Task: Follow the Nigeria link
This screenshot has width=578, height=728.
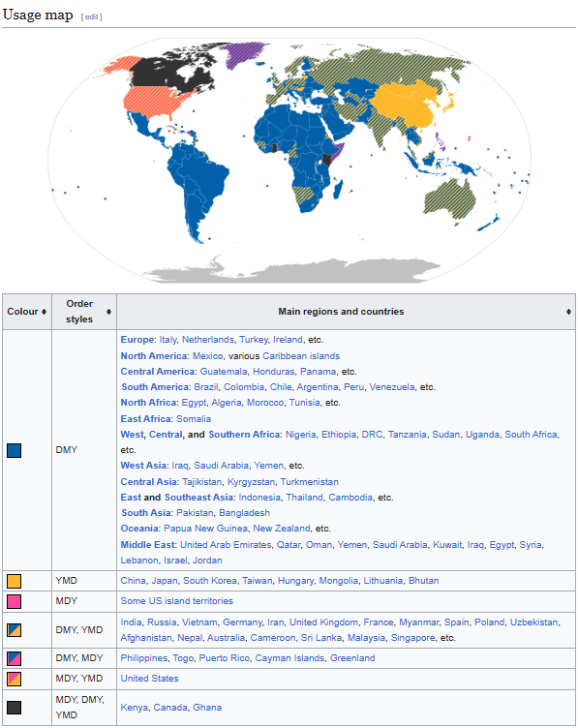Action: 300,434
